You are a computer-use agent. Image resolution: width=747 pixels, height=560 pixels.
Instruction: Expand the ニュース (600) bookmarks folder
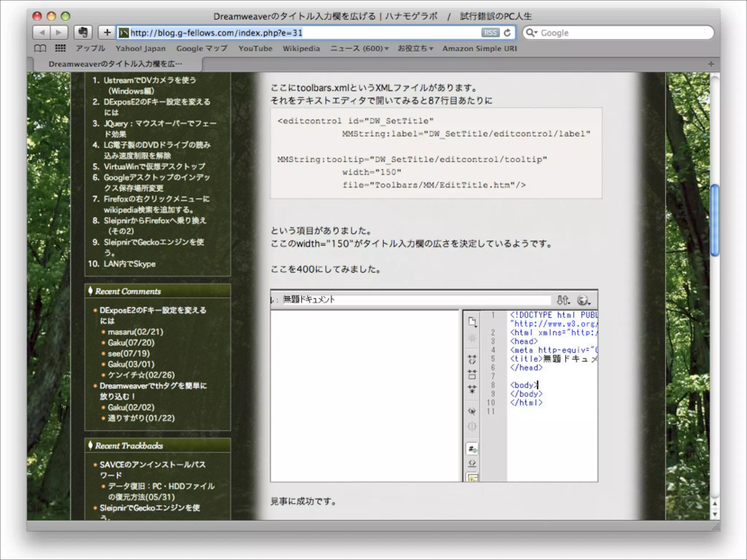[359, 48]
